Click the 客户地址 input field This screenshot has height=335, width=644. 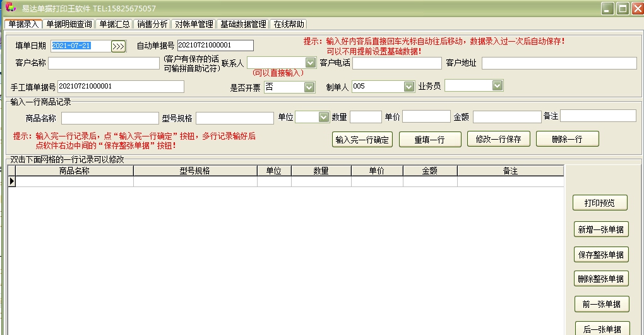(x=559, y=63)
